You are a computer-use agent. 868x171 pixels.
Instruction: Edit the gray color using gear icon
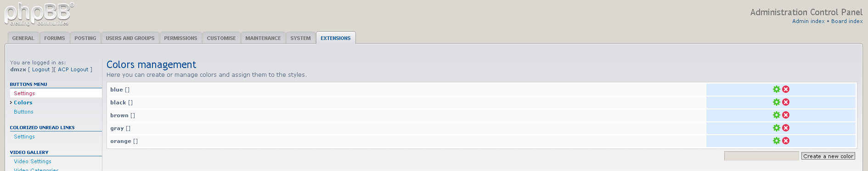click(x=777, y=128)
